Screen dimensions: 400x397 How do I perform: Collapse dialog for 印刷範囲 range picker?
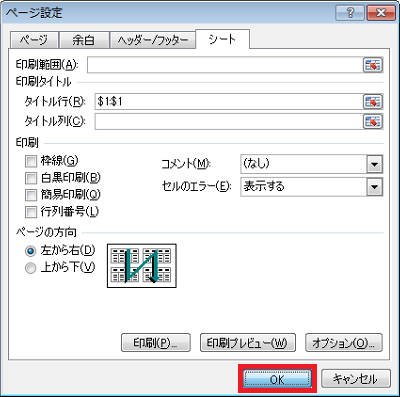[373, 65]
